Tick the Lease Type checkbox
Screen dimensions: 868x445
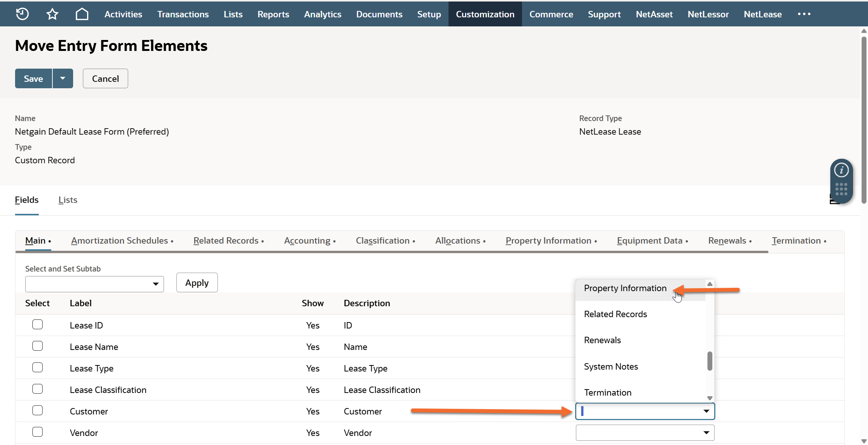click(x=37, y=368)
